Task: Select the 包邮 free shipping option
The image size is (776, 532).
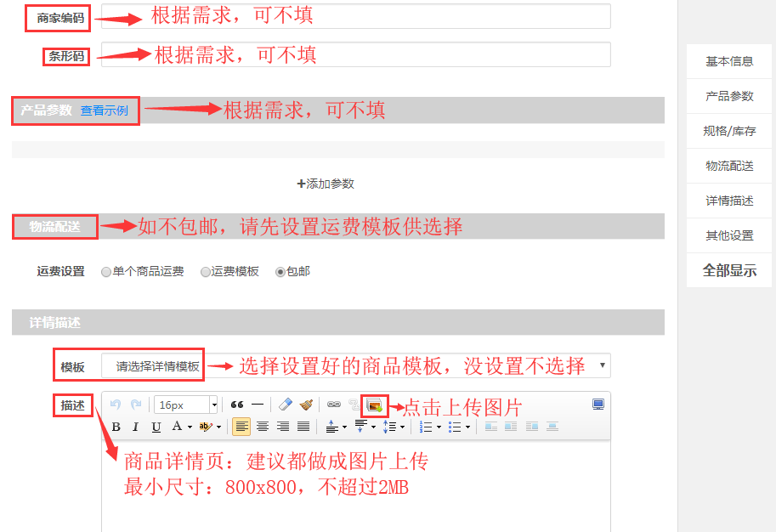Action: click(280, 272)
